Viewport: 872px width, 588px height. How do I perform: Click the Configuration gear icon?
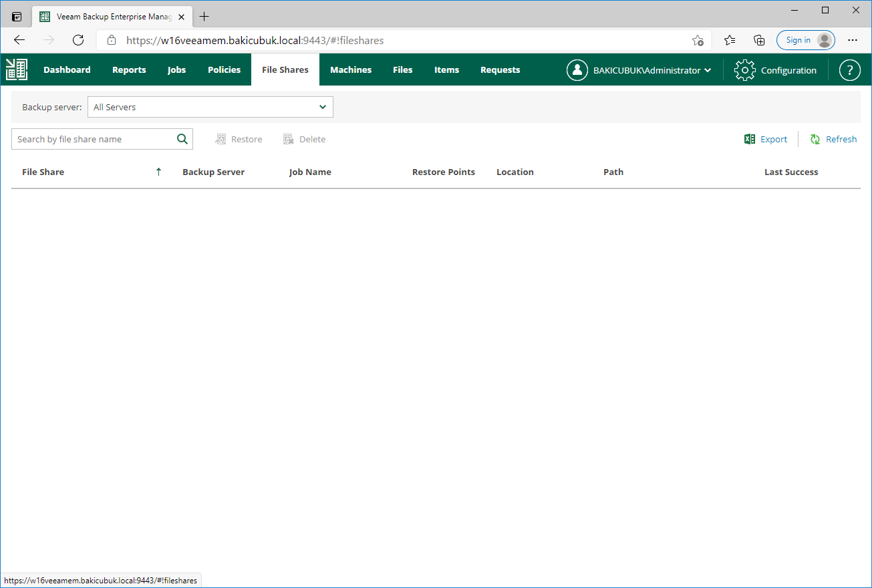click(x=744, y=70)
